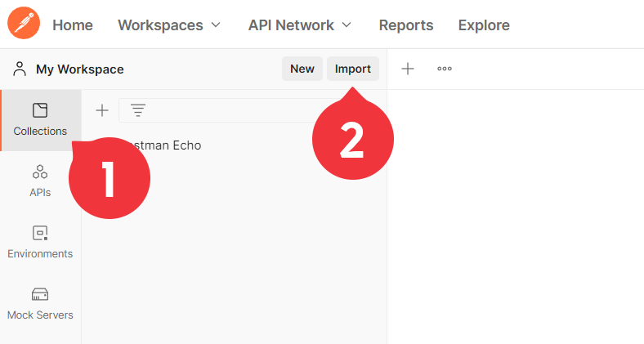The height and width of the screenshot is (344, 644).
Task: Open the Explore page
Action: (x=484, y=25)
